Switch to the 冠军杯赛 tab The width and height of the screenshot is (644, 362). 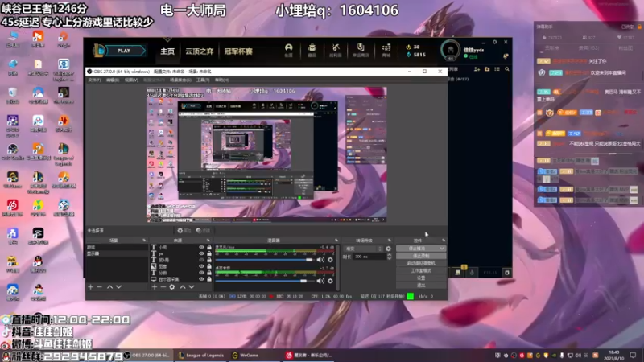click(238, 51)
